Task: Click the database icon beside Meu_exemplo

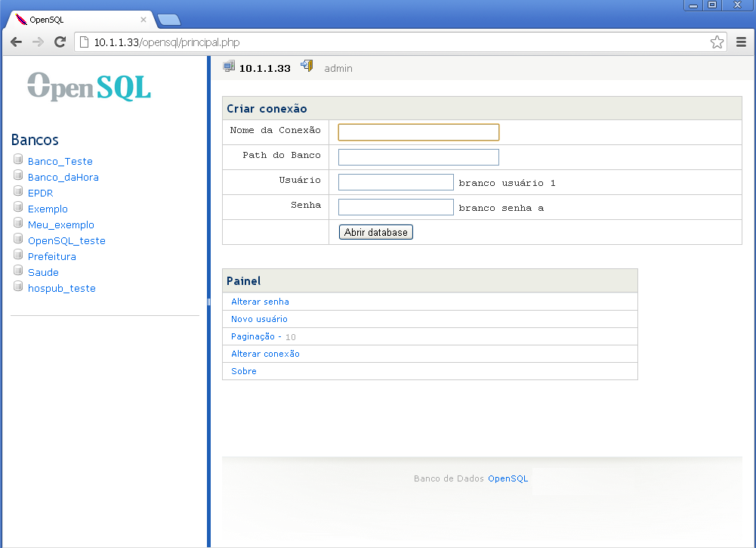Action: 18,223
